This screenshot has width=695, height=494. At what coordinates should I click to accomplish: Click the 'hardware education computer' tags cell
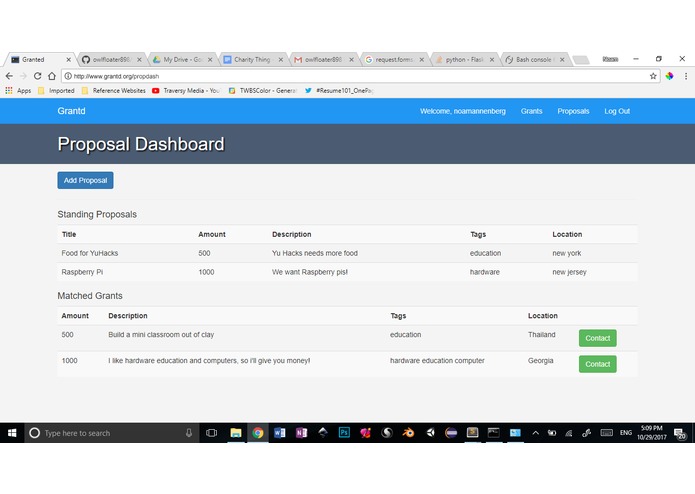pyautogui.click(x=437, y=361)
